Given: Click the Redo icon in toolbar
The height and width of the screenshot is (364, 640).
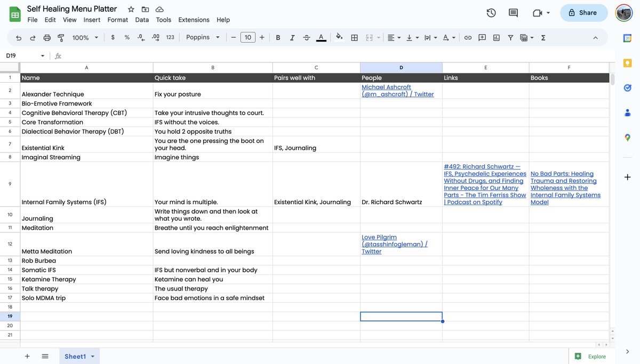Looking at the screenshot, I should (x=33, y=38).
